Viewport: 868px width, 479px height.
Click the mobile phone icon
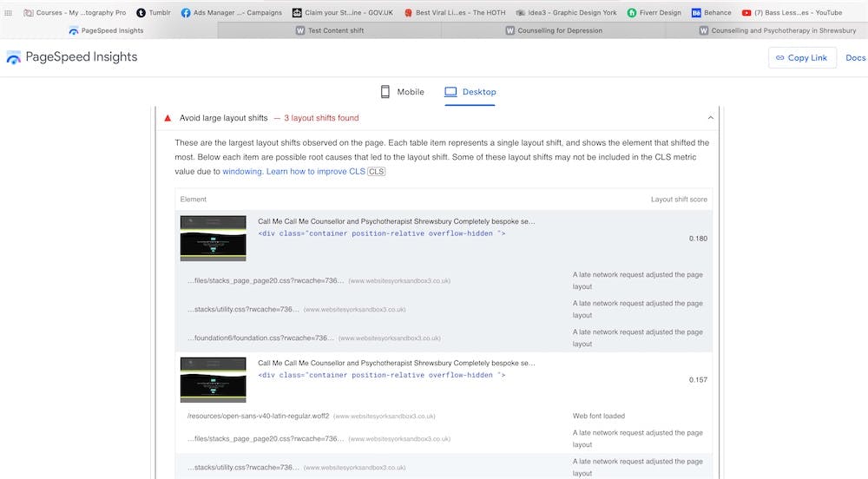tap(385, 92)
